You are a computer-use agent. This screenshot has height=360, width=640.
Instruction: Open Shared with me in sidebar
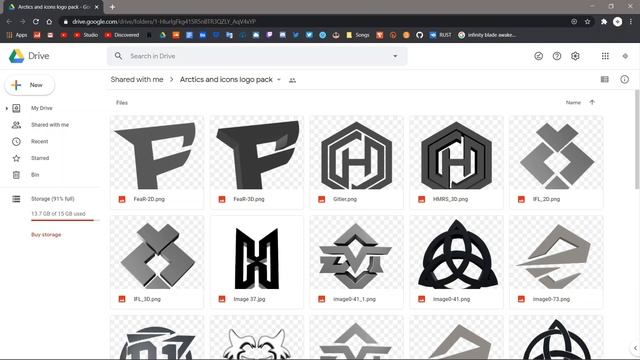[50, 125]
